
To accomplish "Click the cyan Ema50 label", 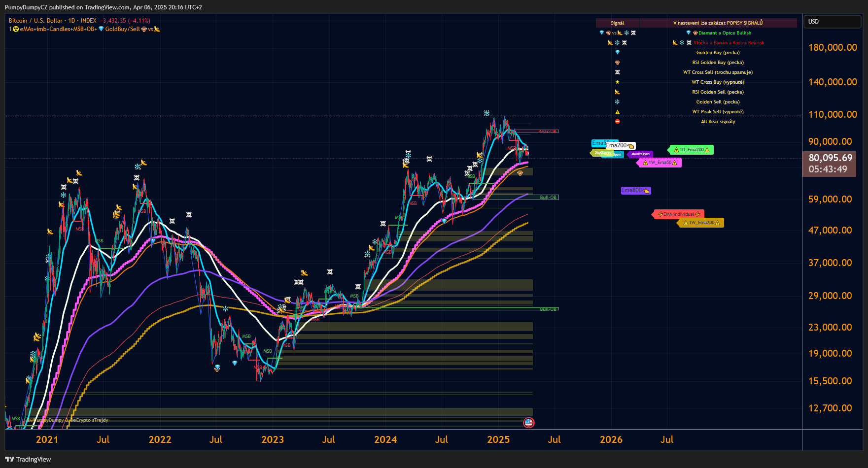I will [598, 143].
